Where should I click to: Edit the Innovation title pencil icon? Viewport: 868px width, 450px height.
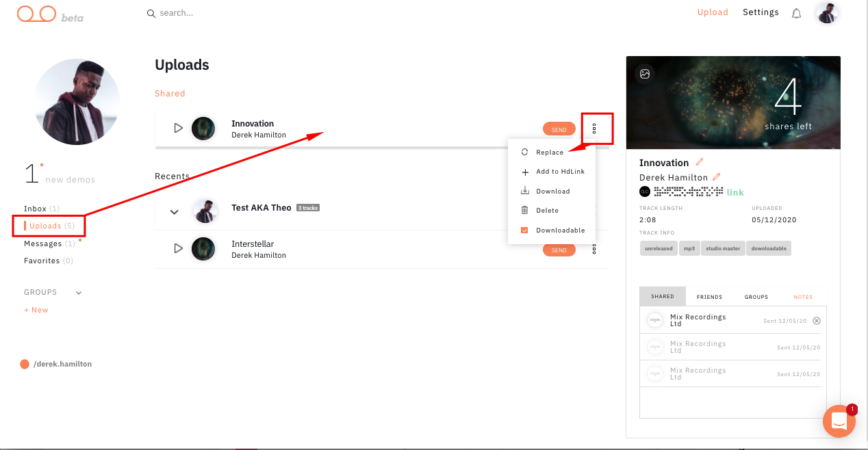(x=700, y=162)
